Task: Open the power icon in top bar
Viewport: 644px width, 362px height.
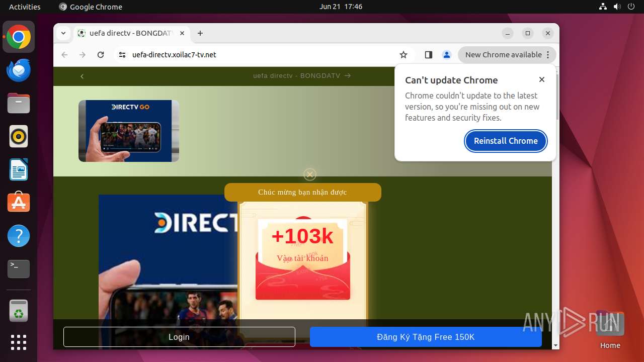Action: [631, 7]
